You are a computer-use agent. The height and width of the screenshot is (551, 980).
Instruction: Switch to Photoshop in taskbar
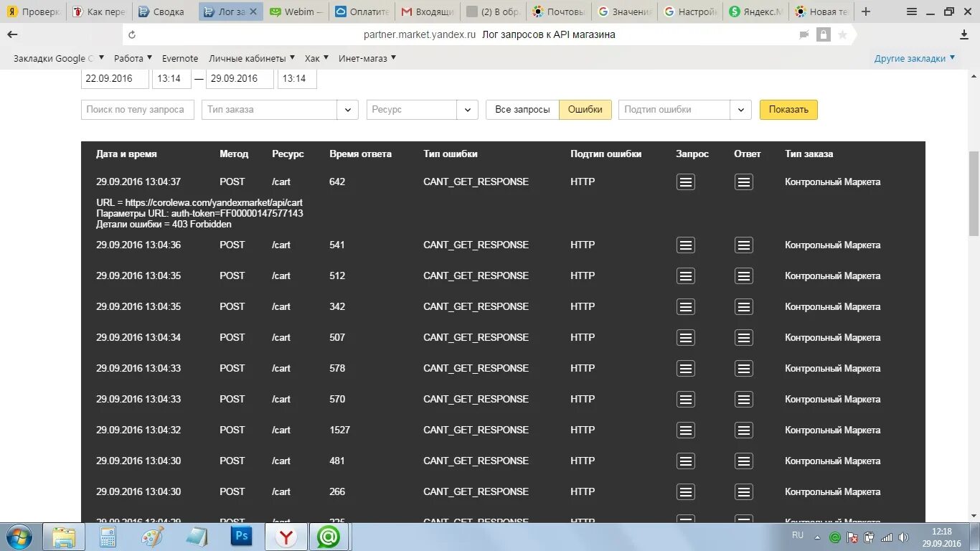tap(241, 536)
